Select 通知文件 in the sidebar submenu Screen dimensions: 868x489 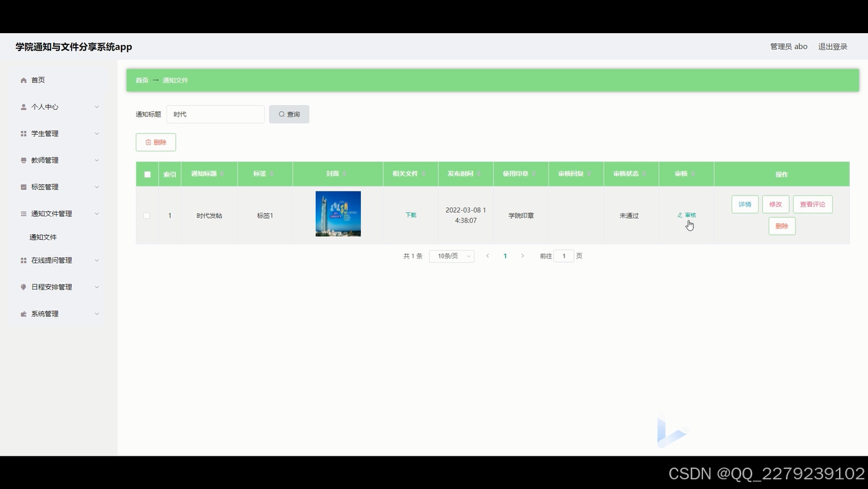point(41,236)
